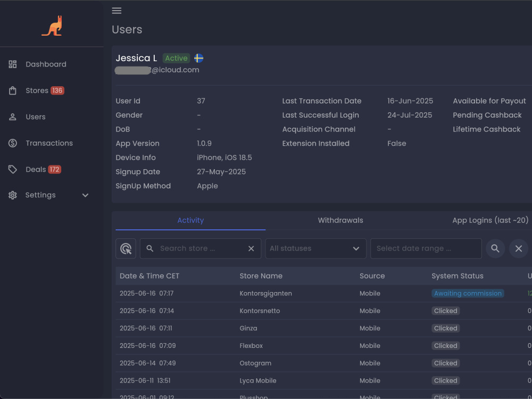Switch to the Withdrawals tab
Screen dimensions: 532x399
coord(340,220)
